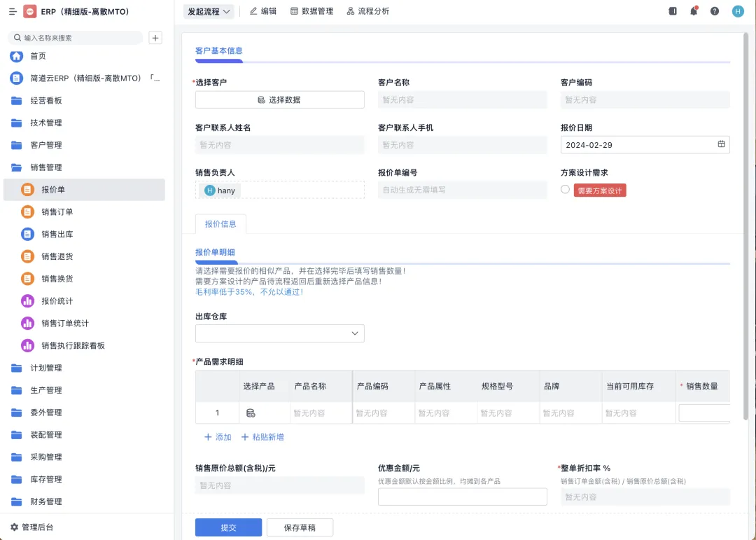
Task: Click the select-product database icon in row 1
Action: pyautogui.click(x=251, y=413)
